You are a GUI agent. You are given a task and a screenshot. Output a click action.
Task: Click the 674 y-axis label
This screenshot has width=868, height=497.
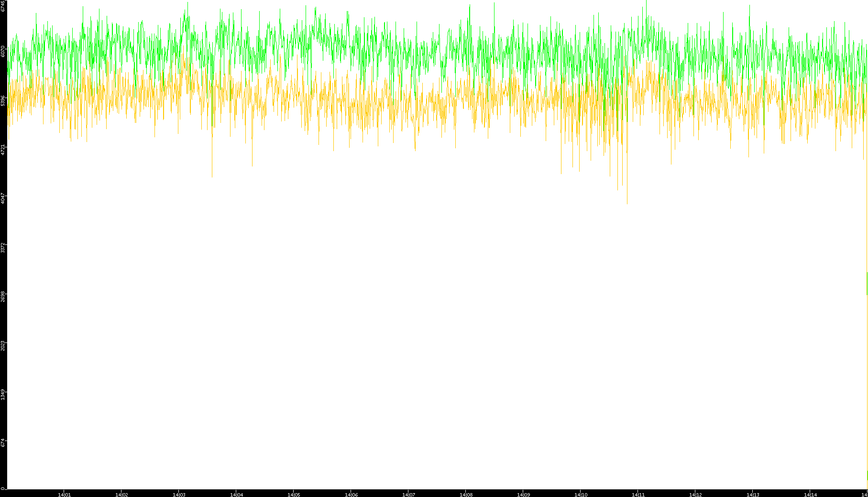click(3, 443)
